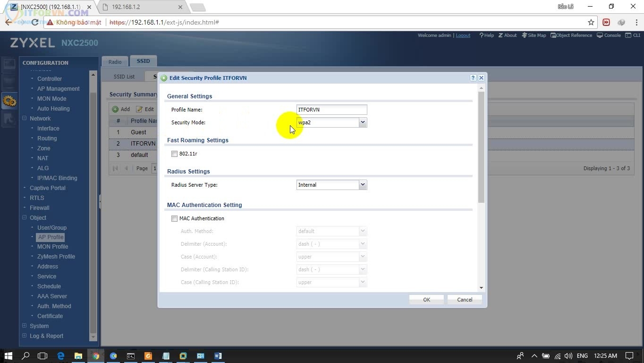Open Object Reference in header

[x=571, y=35]
